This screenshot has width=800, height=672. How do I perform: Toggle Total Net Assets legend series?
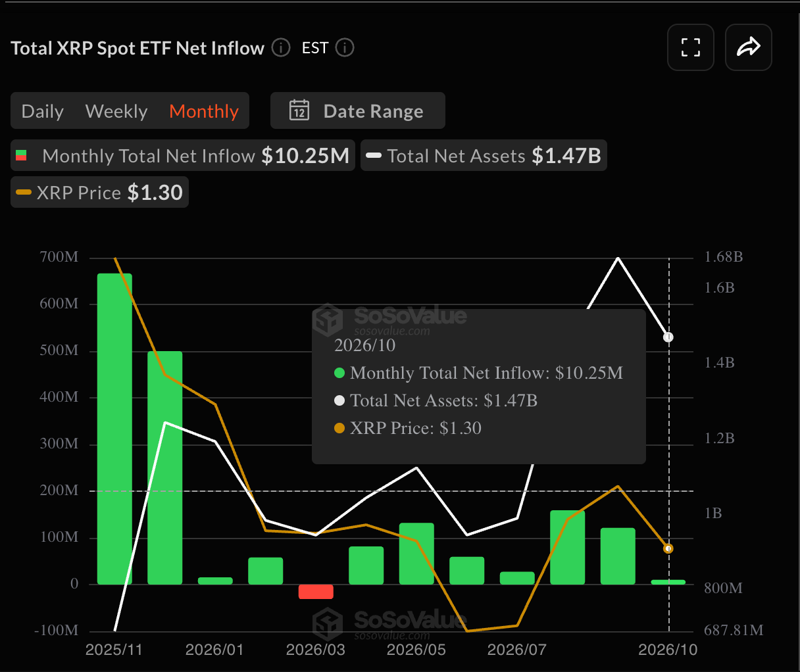tap(484, 156)
